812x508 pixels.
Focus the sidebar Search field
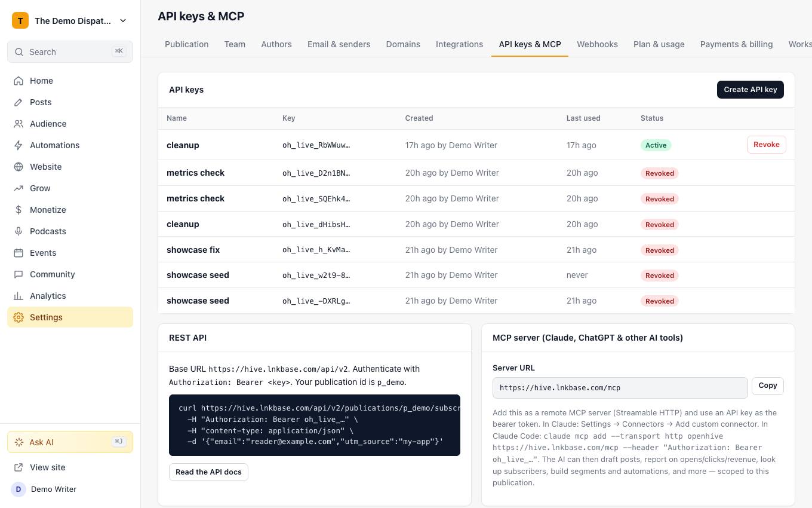point(70,52)
